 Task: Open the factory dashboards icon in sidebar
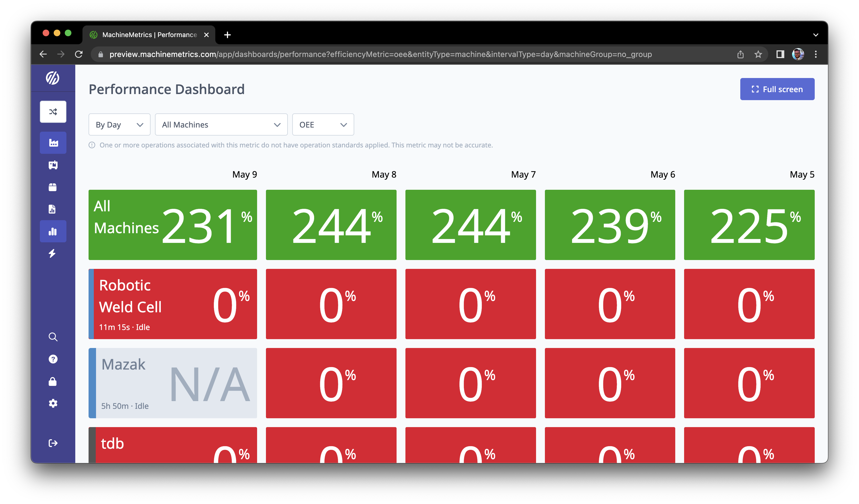point(53,143)
